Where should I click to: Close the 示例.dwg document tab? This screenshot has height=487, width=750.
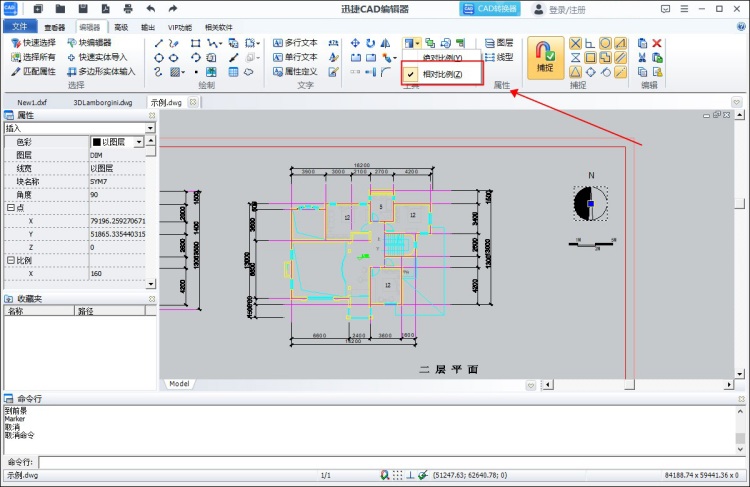coord(193,102)
